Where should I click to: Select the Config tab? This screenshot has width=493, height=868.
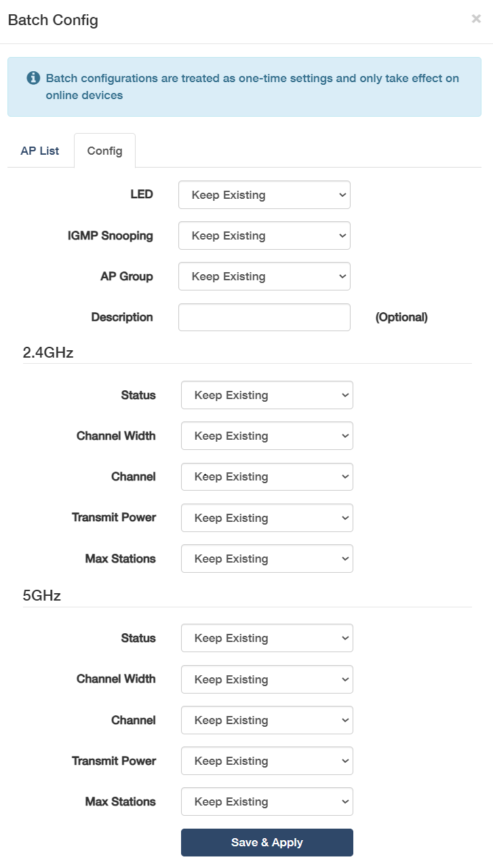[x=104, y=151]
